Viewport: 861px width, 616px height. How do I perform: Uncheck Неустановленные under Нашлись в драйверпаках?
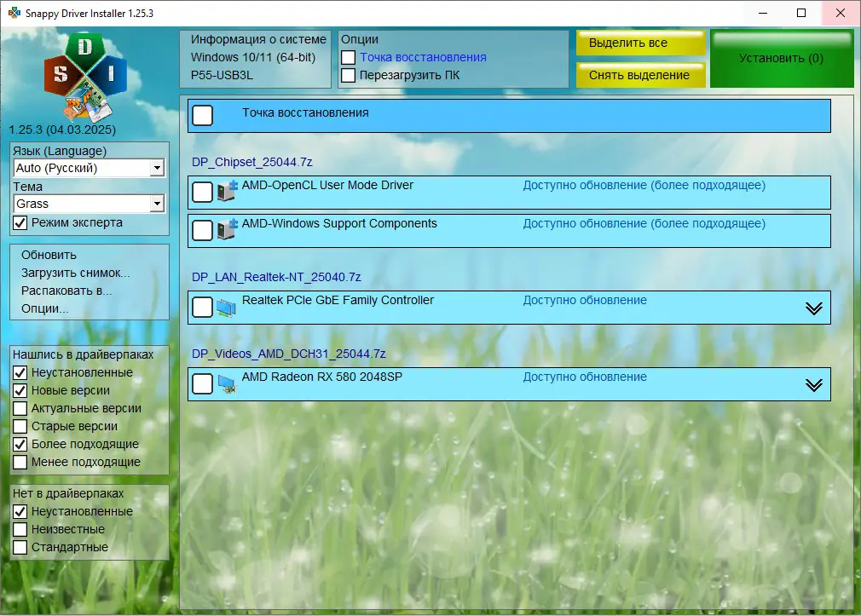(x=20, y=373)
